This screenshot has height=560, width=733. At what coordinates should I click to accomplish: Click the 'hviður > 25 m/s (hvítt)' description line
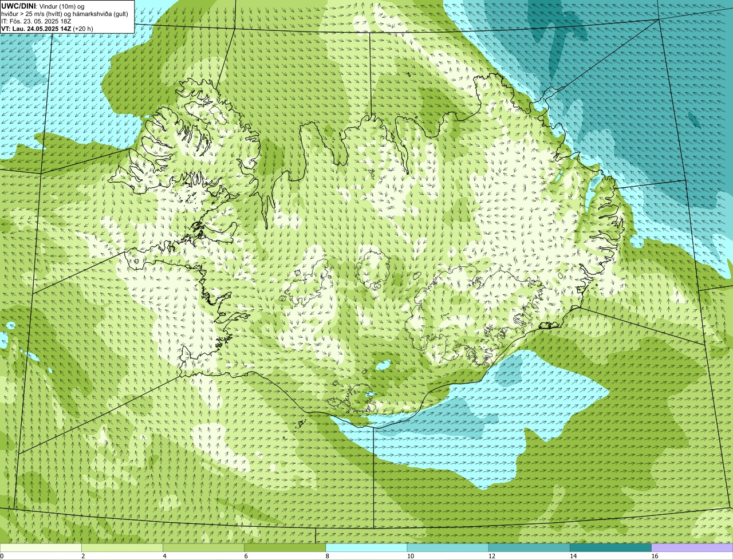coord(65,14)
